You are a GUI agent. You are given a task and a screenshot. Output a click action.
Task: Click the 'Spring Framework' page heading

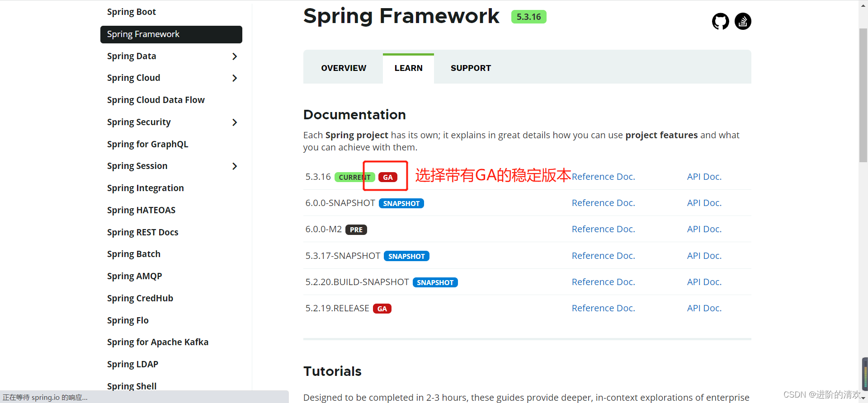401,16
